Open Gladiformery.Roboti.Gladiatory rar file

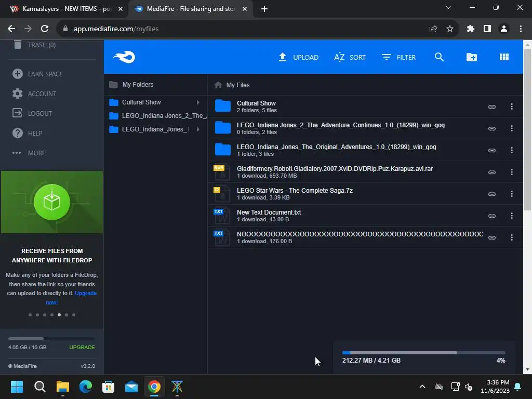pyautogui.click(x=335, y=169)
